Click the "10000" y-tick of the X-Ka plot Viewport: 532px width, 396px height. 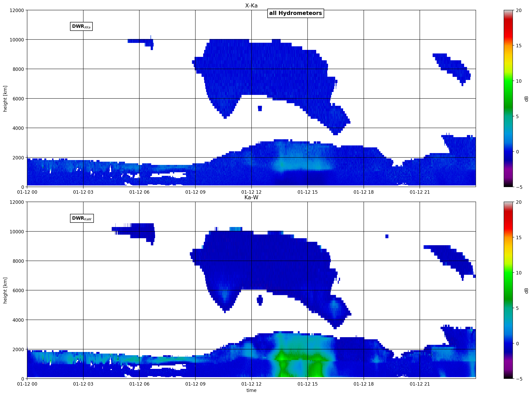coord(17,40)
